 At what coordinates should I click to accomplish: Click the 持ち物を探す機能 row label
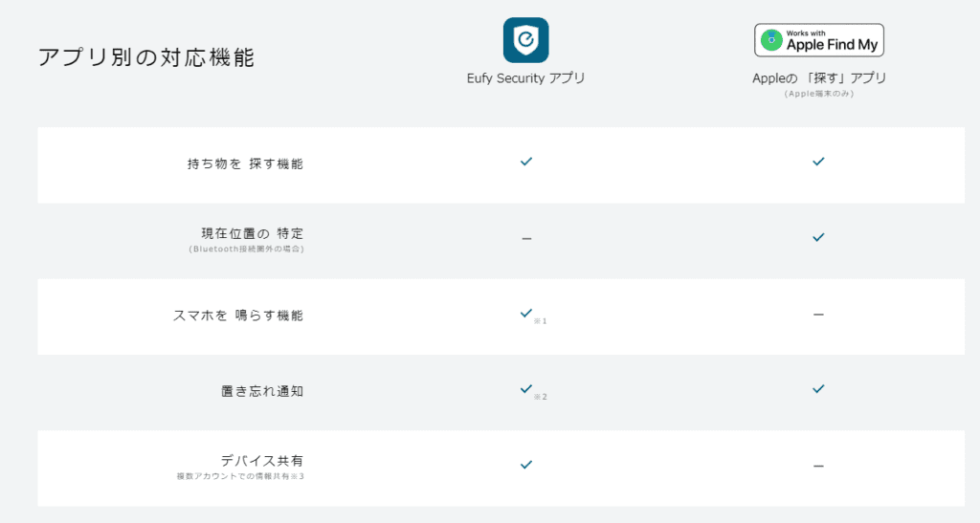[x=245, y=163]
